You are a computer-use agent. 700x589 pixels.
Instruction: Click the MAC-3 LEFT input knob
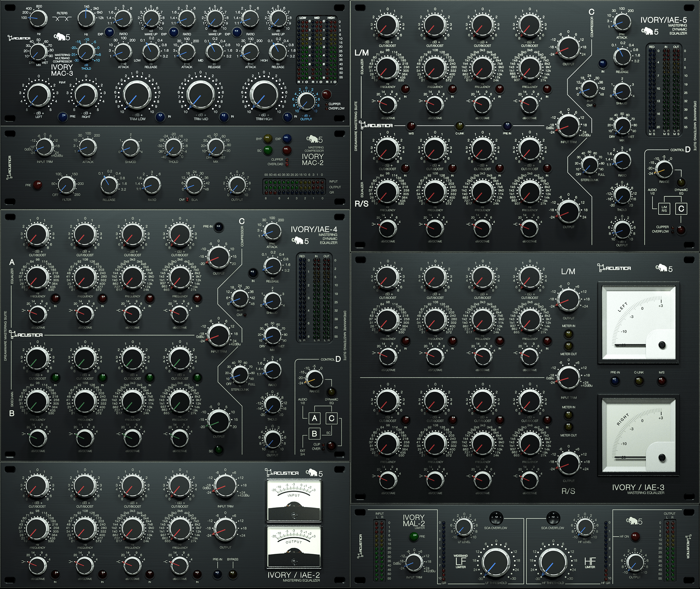pos(39,95)
